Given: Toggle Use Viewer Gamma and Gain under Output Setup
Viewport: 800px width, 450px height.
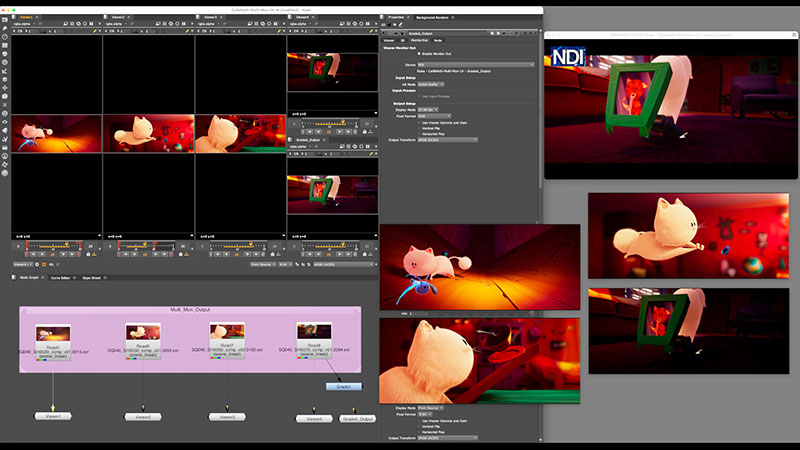Looking at the screenshot, I should click(419, 122).
